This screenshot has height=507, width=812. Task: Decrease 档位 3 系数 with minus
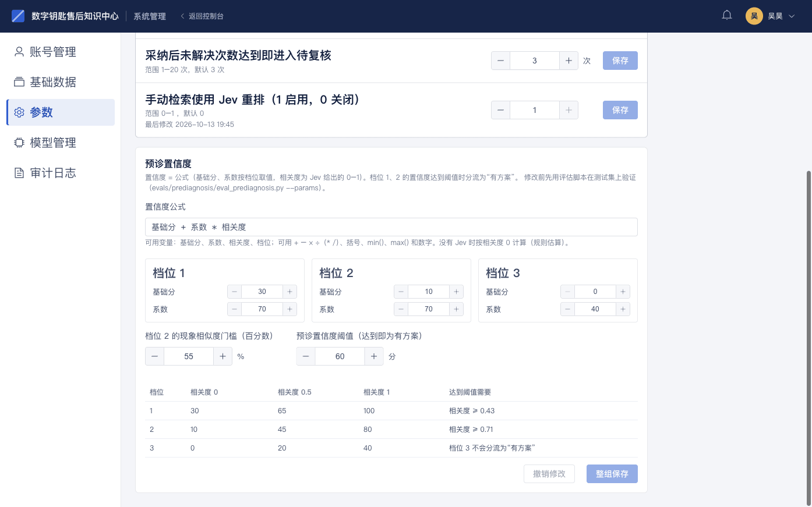point(568,309)
